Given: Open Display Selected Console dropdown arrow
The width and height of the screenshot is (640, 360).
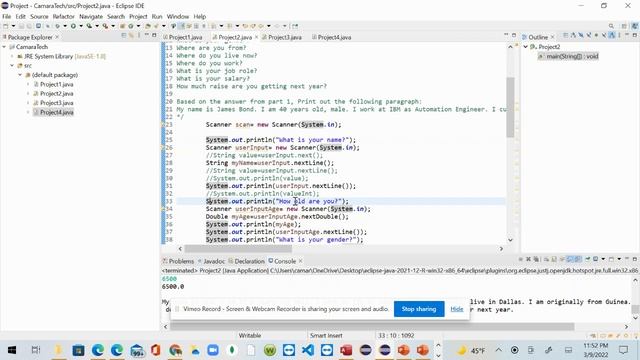Looking at the screenshot, I should coord(603,259).
